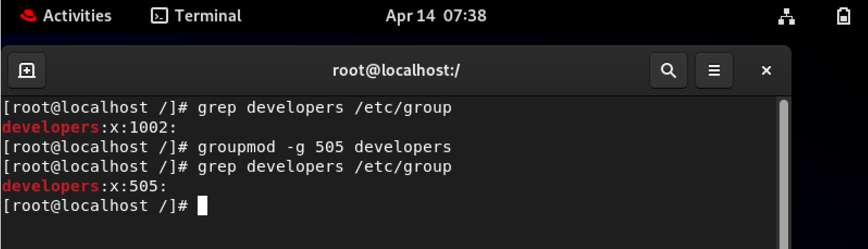Screen dimensions: 868x249
Task: Click the terminal vertical scrollbar
Action: [784, 174]
